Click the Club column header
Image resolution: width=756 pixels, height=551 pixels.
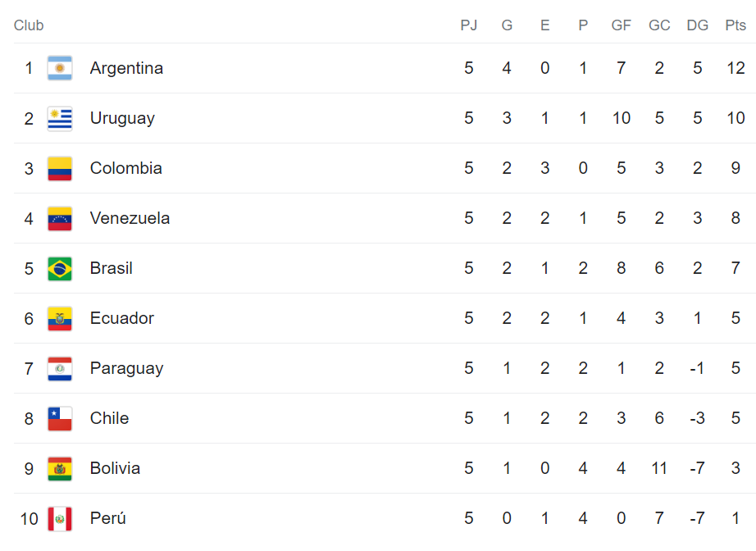point(29,25)
